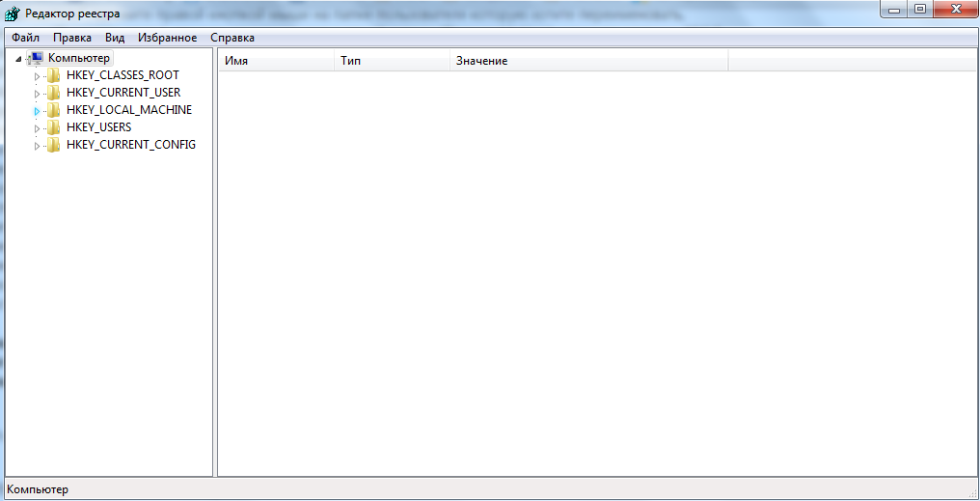Click the HKEY_CLASSES_ROOT folder icon
This screenshot has width=980, height=501.
point(54,75)
